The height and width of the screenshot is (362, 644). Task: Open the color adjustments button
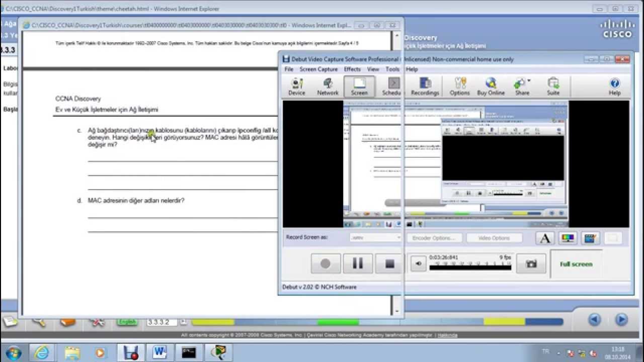tap(568, 238)
